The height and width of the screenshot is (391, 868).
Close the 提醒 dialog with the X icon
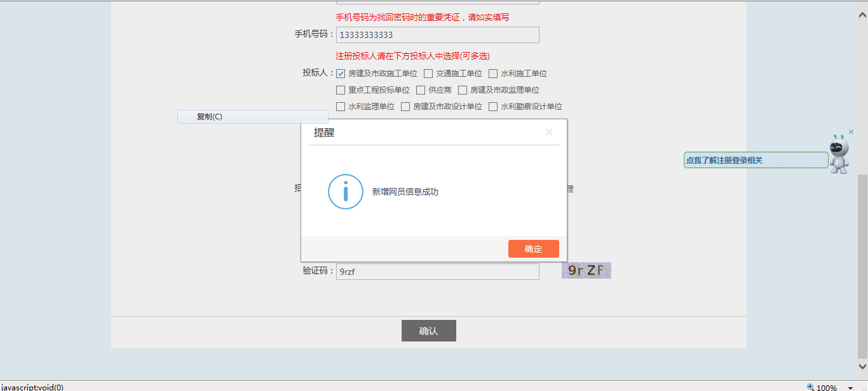click(549, 132)
